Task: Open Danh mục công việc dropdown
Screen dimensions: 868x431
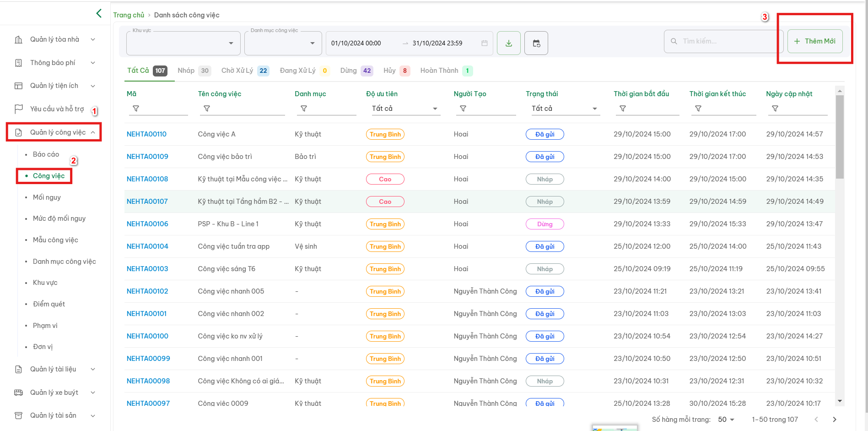Action: pos(283,43)
